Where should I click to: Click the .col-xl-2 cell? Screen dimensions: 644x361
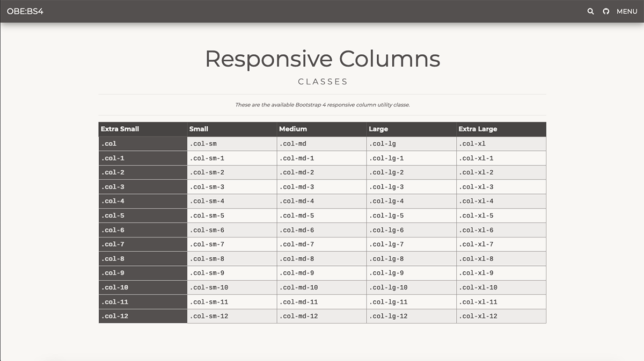(x=501, y=172)
